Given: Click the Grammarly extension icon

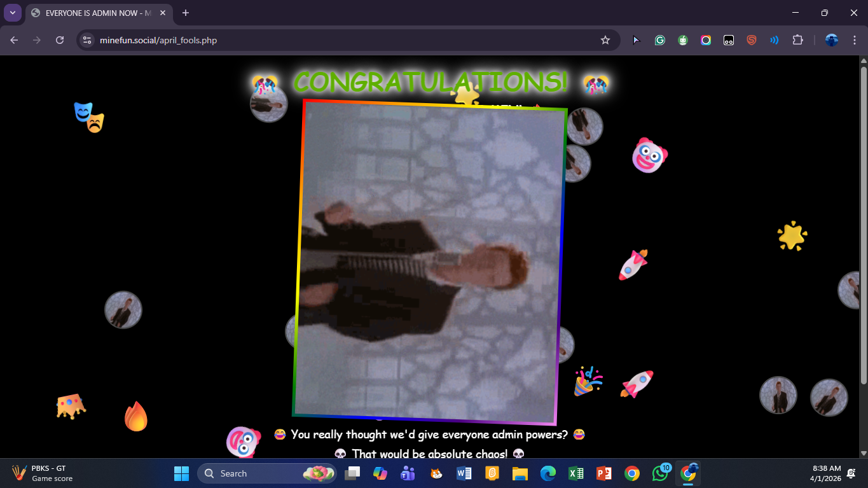Looking at the screenshot, I should 659,40.
